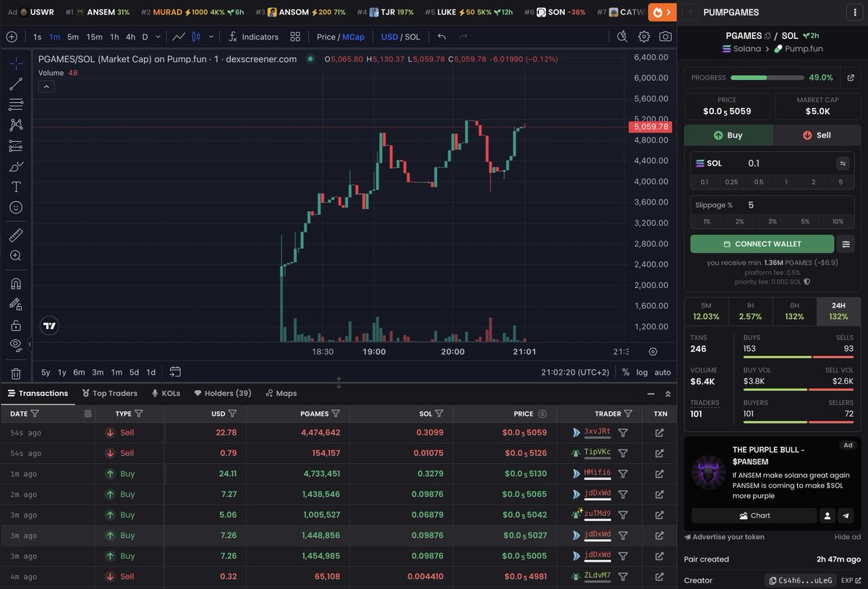
Task: Select the Buy tab
Action: [728, 135]
